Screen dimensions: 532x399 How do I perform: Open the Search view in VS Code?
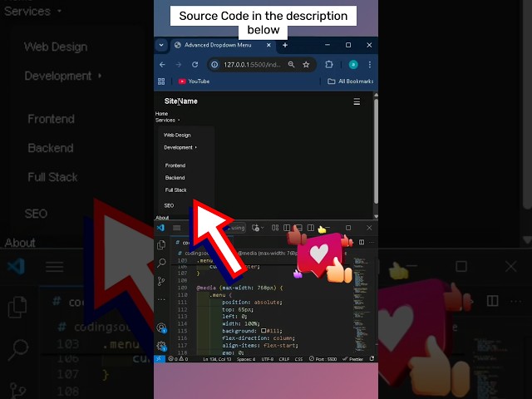[x=161, y=263]
